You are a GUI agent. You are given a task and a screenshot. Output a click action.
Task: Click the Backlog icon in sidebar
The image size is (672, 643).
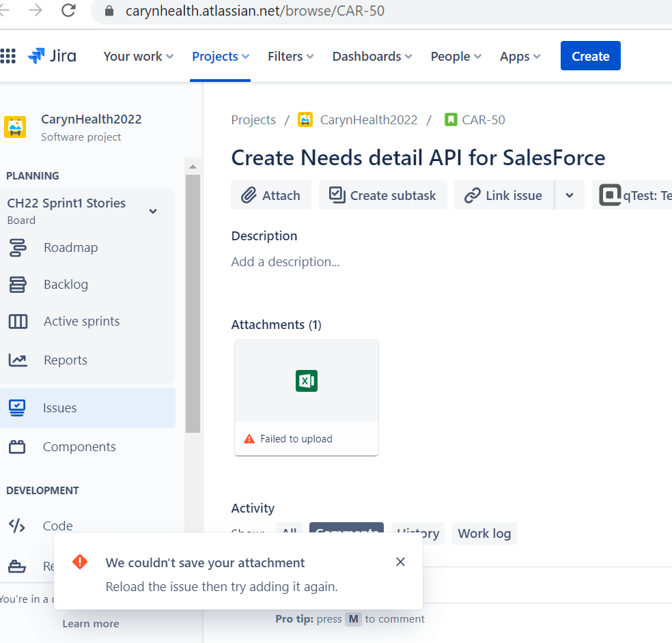(x=18, y=285)
